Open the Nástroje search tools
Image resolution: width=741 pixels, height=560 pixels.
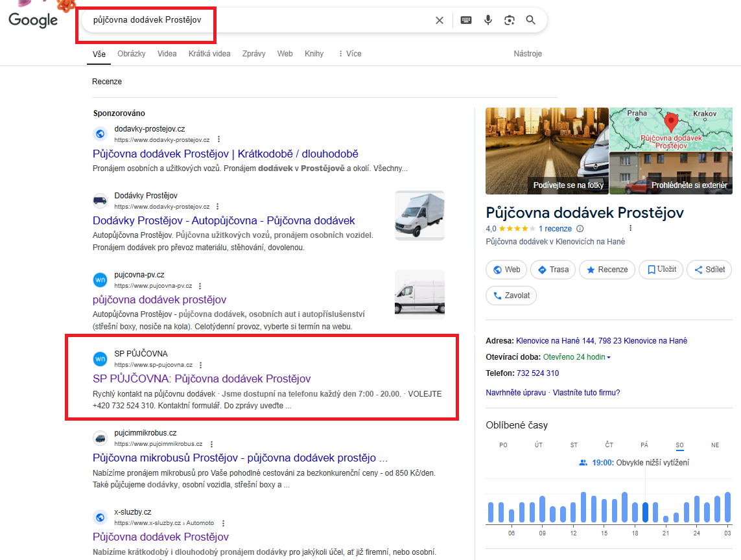(528, 54)
